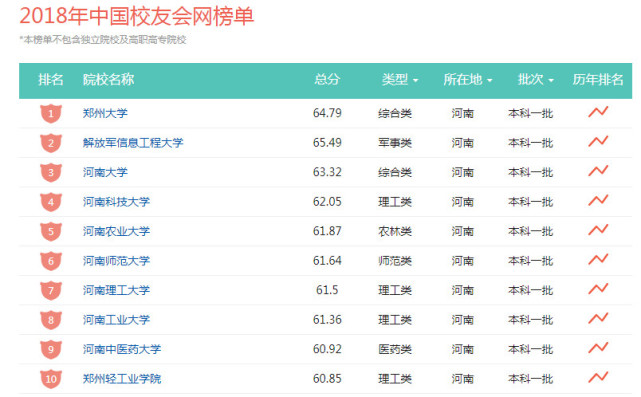The height and width of the screenshot is (397, 641).
Task: Click the 军事类 type cell
Action: click(x=395, y=143)
